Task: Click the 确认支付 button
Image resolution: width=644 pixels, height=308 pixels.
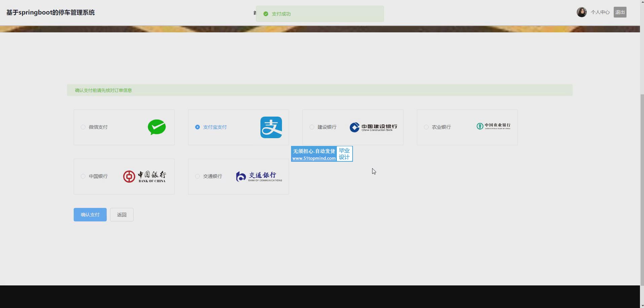Action: [90, 215]
